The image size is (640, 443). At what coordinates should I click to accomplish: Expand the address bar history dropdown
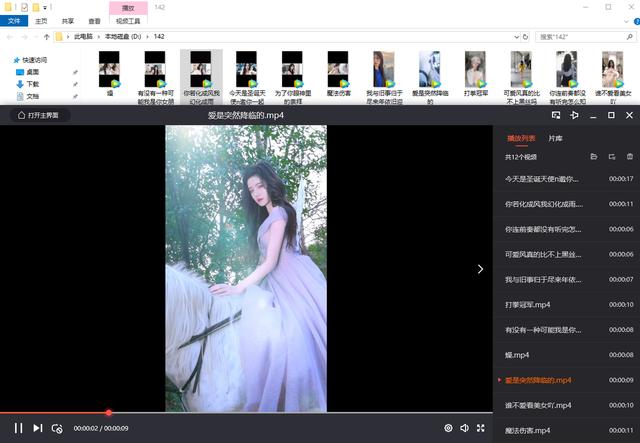click(x=516, y=37)
